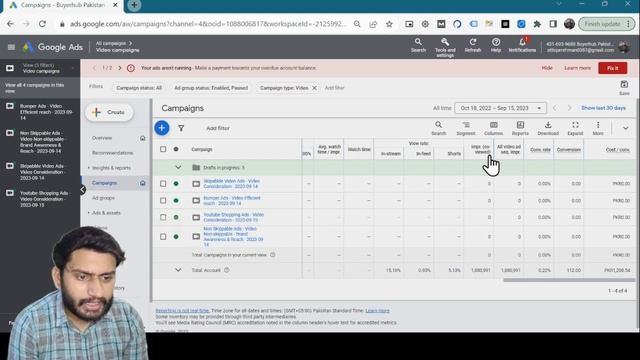
Task: Select the Bumper Ads campaign checkbox
Action: pos(163,200)
